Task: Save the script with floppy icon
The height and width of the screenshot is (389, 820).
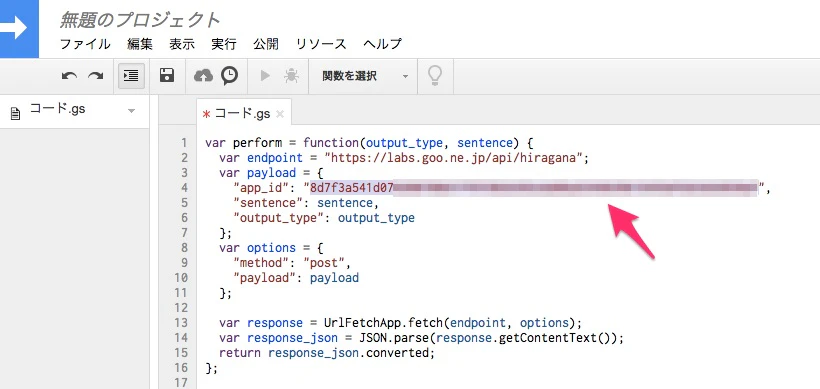Action: tap(167, 76)
